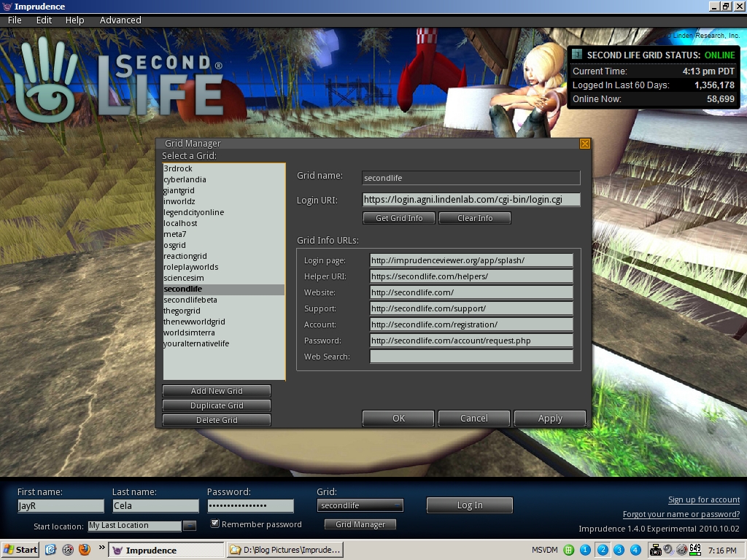Select youralternativelife in grid list
Screen dimensions: 747x560
224,344
